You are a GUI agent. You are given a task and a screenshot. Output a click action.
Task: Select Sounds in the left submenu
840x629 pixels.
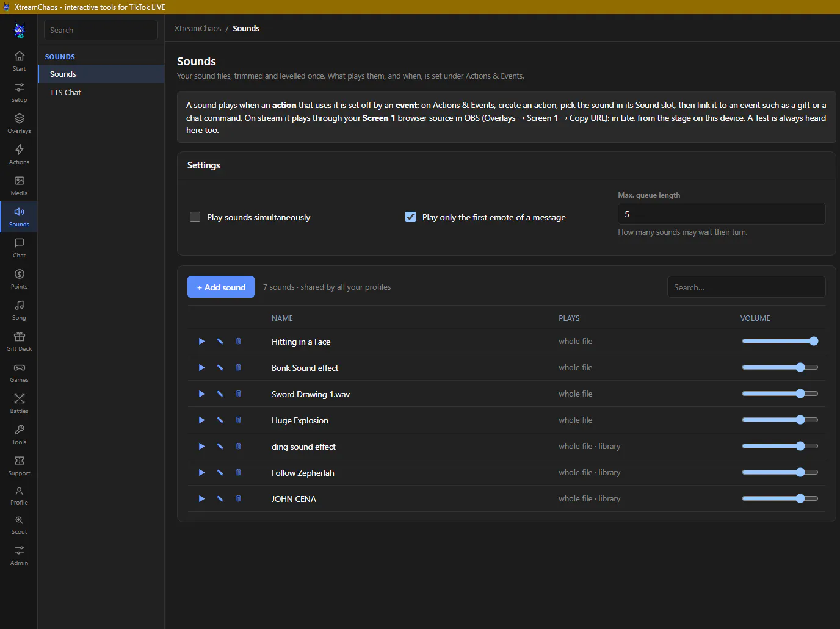101,74
